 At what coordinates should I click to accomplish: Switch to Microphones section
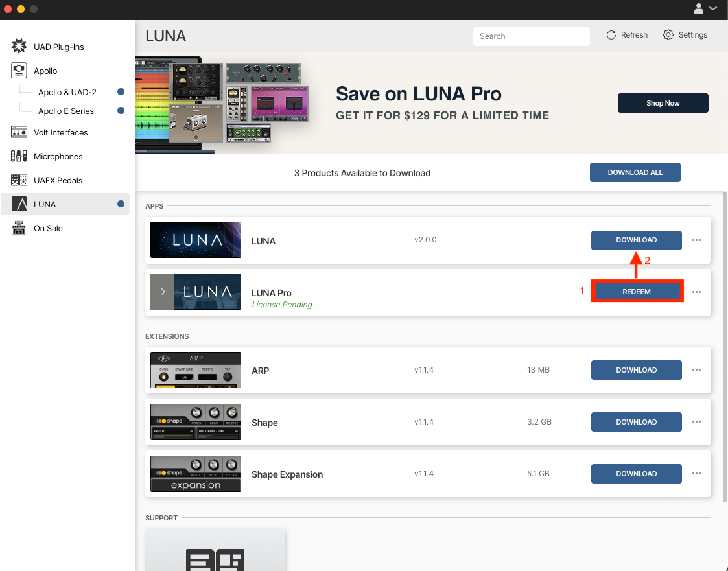[x=58, y=156]
